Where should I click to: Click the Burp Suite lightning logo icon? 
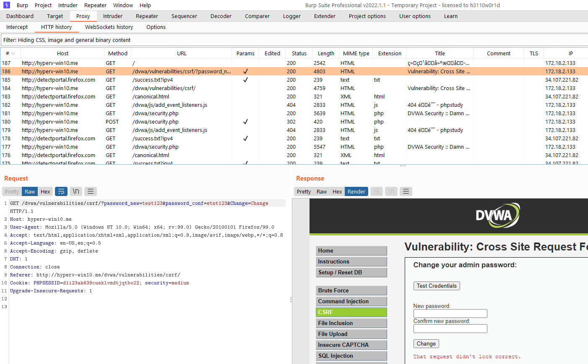click(7, 5)
